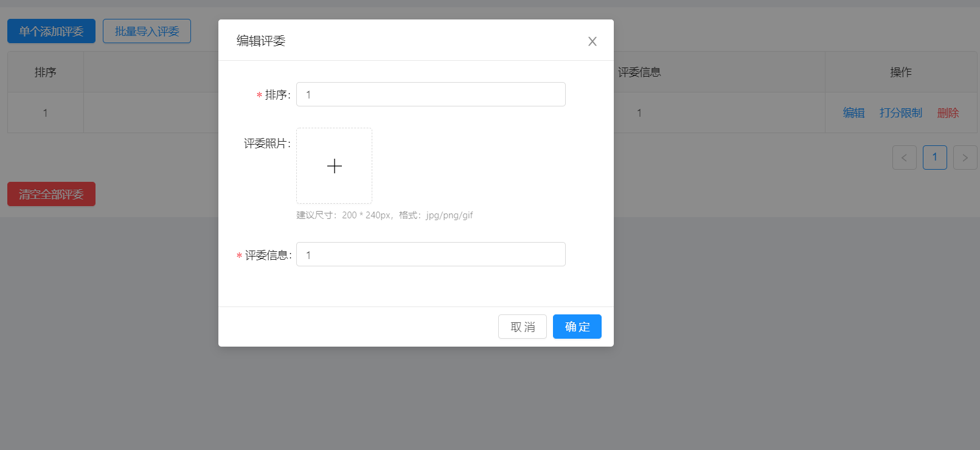Confirm changes with the 确定 button
980x450 pixels.
tap(577, 327)
